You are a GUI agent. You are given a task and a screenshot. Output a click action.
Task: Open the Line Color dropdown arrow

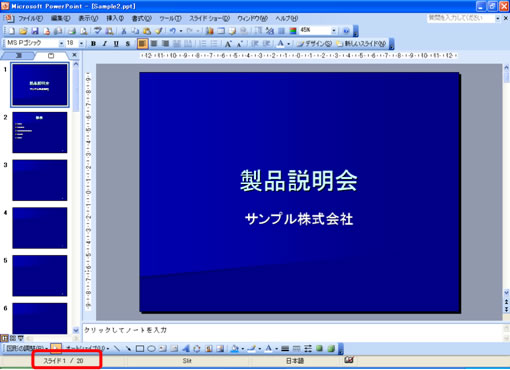[260, 349]
